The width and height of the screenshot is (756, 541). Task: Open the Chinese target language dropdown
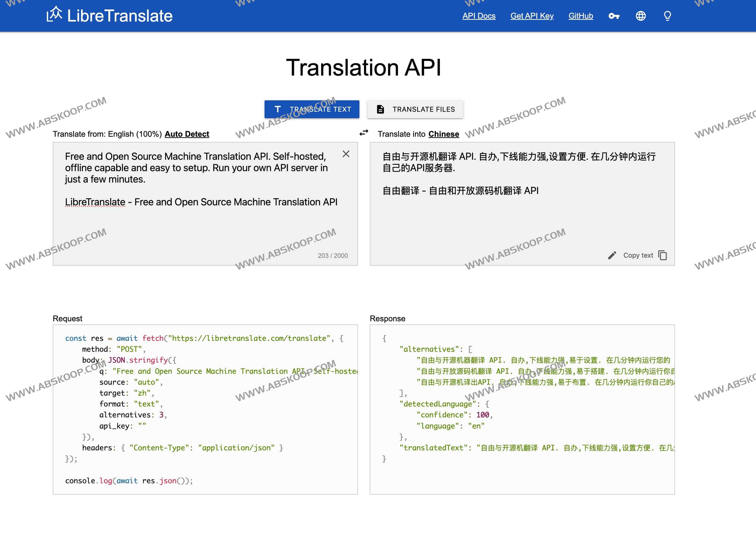pos(443,134)
